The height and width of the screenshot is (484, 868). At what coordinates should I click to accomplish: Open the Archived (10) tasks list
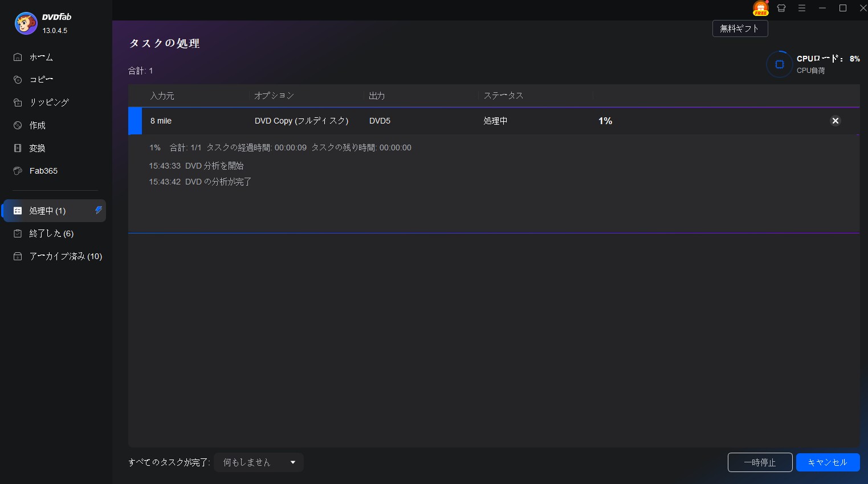click(65, 256)
